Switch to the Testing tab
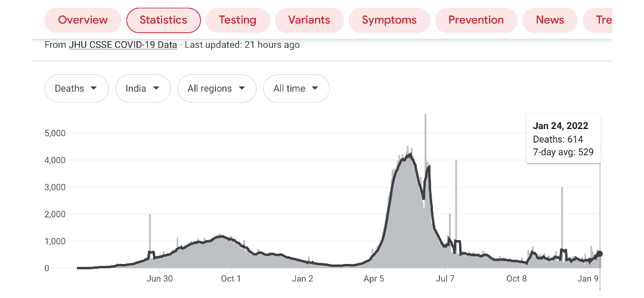644x298 pixels. [237, 20]
